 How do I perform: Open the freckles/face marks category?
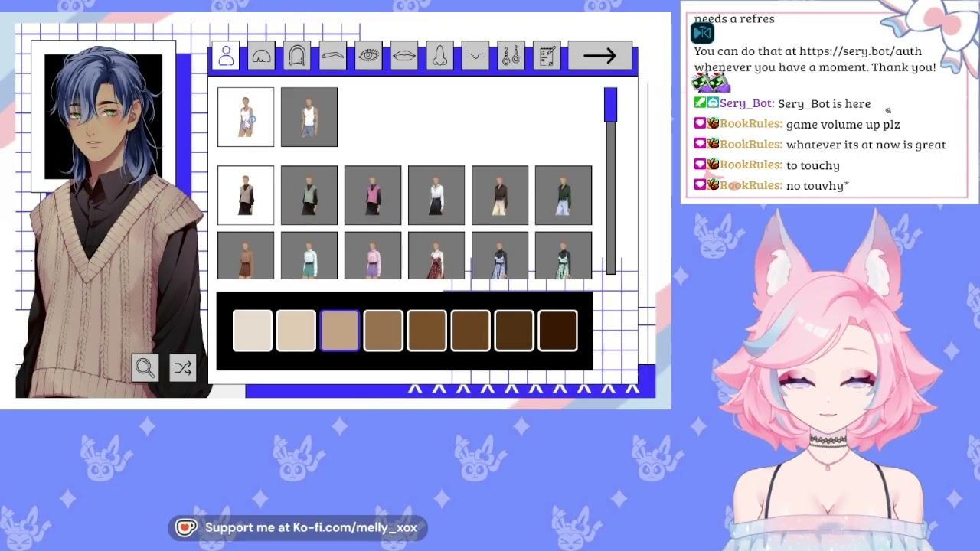coord(475,56)
